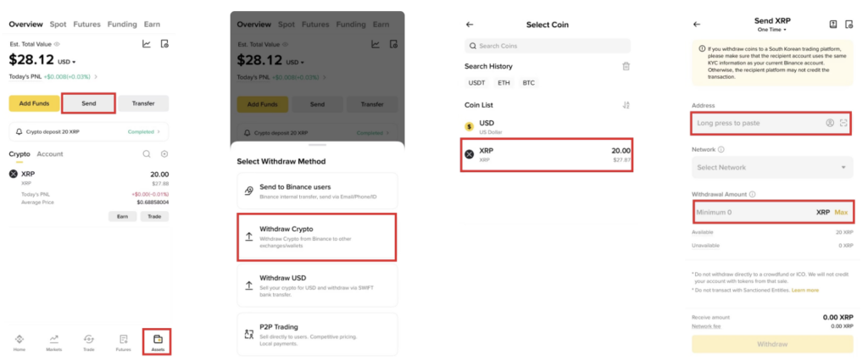Go back using the arrow on Send XRP screen
The height and width of the screenshot is (361, 868).
tap(697, 25)
